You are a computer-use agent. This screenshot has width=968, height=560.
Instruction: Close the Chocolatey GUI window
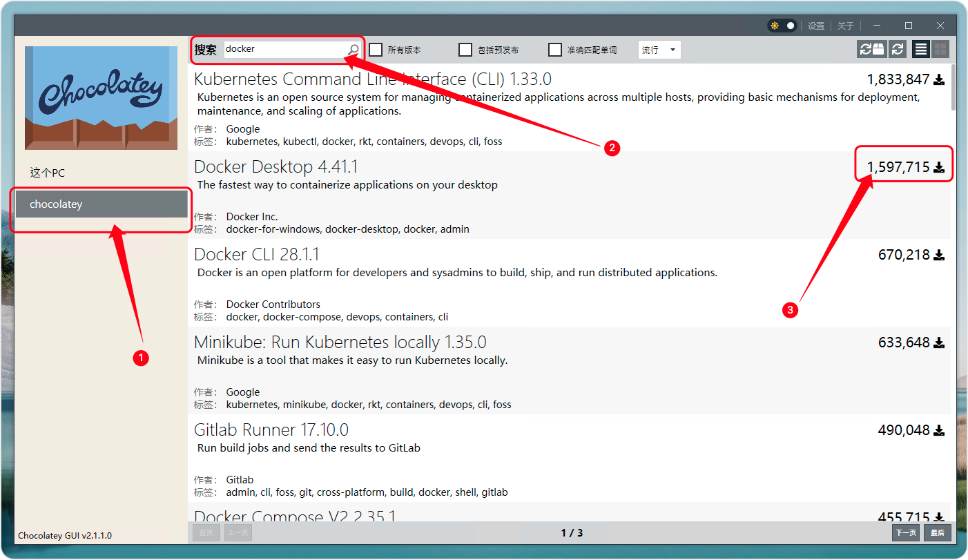pyautogui.click(x=940, y=26)
